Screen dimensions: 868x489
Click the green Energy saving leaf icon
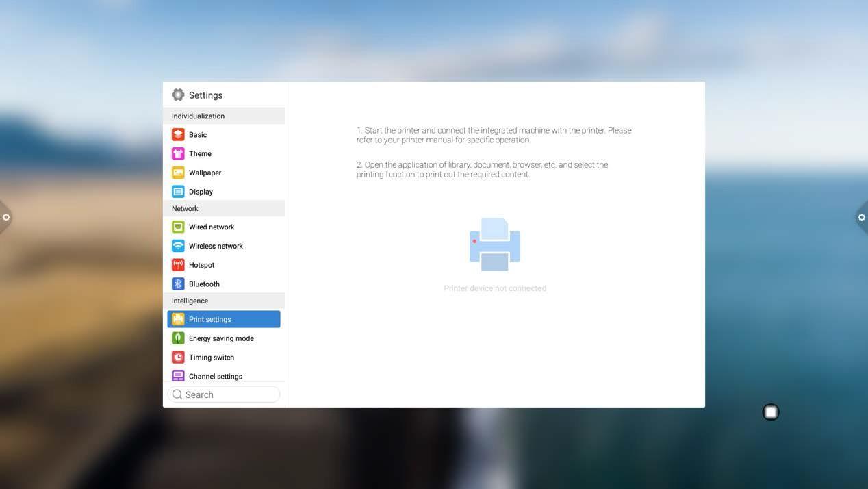point(178,338)
